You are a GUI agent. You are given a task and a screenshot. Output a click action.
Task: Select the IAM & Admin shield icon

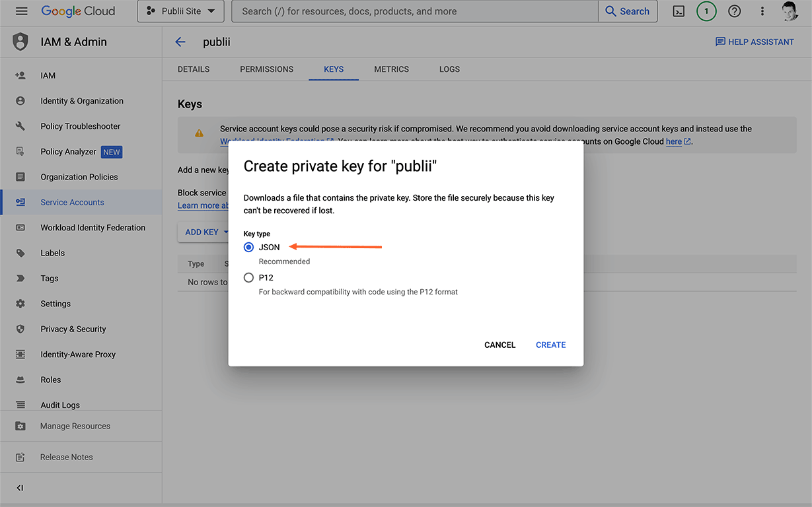pyautogui.click(x=20, y=42)
